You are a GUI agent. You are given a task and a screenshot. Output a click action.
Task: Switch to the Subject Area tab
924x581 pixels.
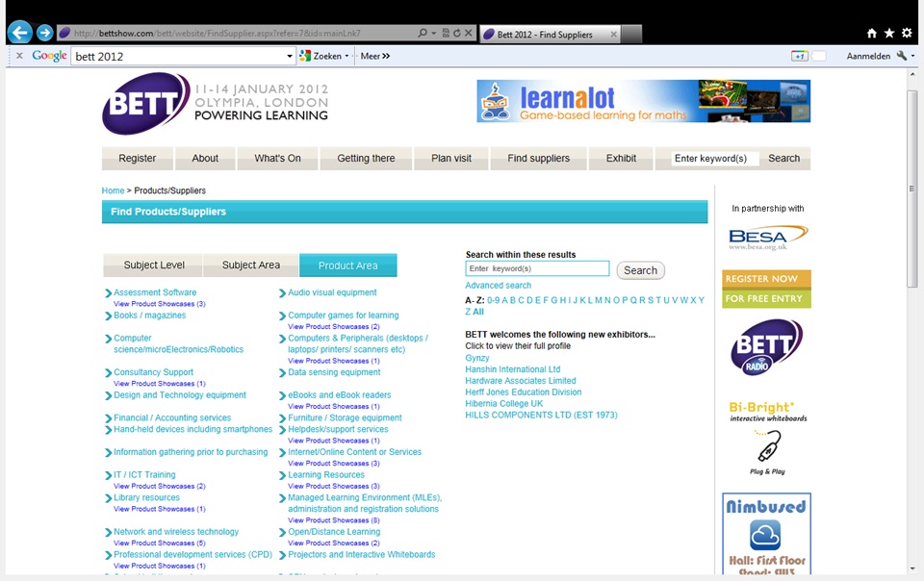coord(251,265)
